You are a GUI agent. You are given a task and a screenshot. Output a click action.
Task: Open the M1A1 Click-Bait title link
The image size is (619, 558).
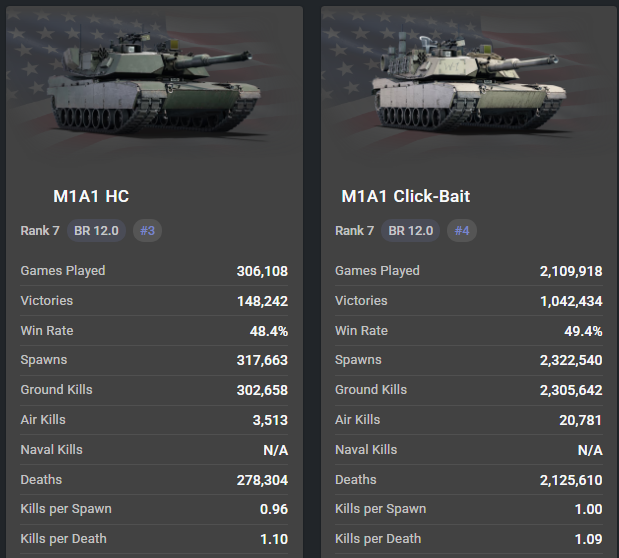tap(405, 196)
